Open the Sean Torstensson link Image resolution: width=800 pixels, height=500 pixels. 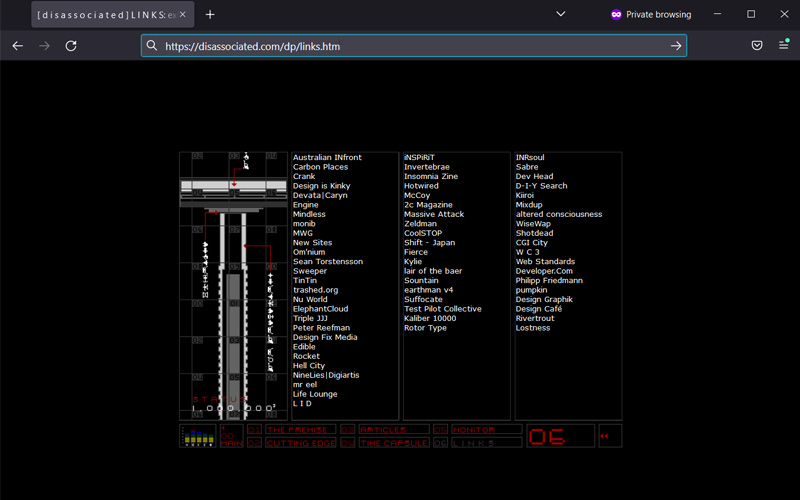click(x=328, y=261)
